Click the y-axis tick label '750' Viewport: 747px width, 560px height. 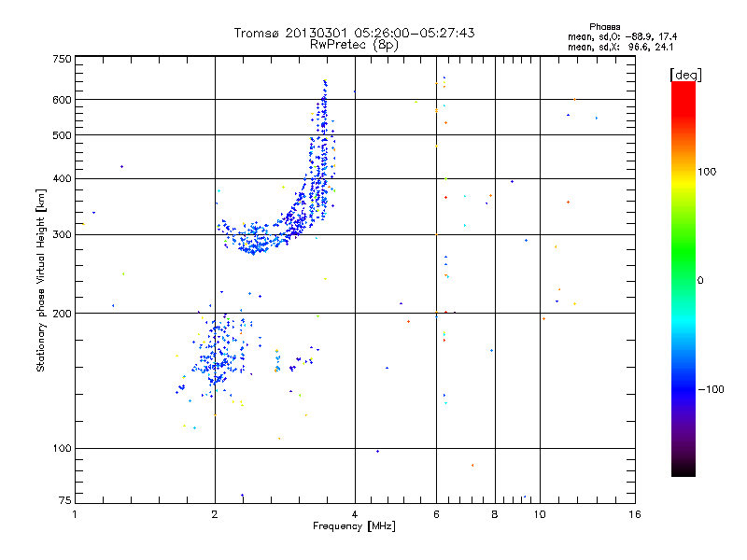click(62, 59)
